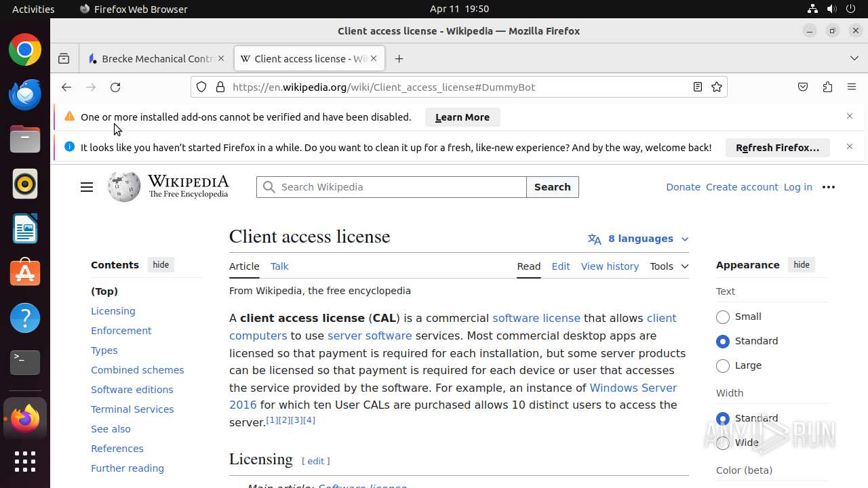Screen dimensions: 868x488
Task: Open the Talk tab
Action: [x=279, y=266]
